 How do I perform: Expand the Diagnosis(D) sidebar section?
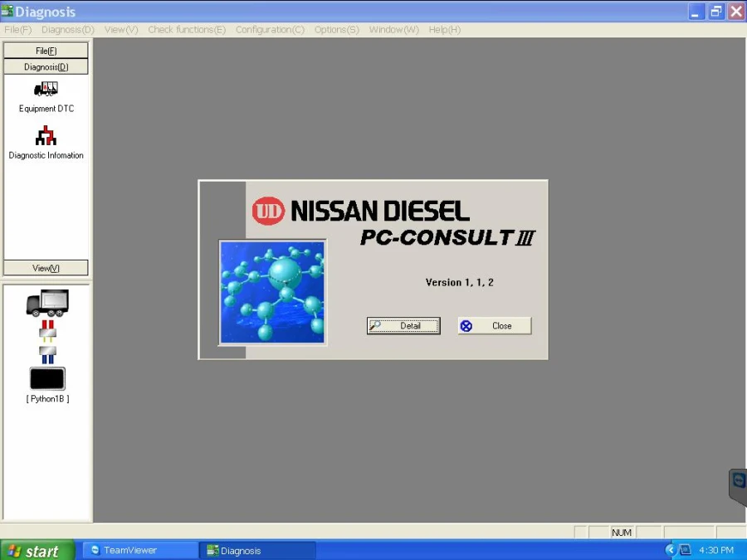[x=46, y=66]
